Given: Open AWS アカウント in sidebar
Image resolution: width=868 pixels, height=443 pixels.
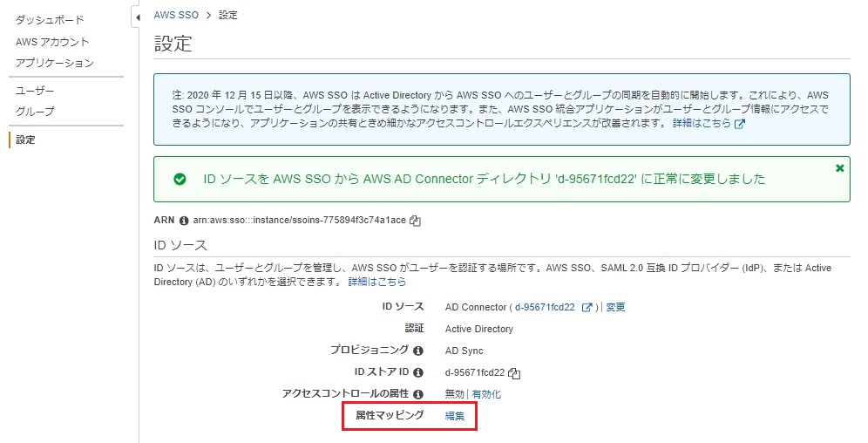Looking at the screenshot, I should click(52, 42).
